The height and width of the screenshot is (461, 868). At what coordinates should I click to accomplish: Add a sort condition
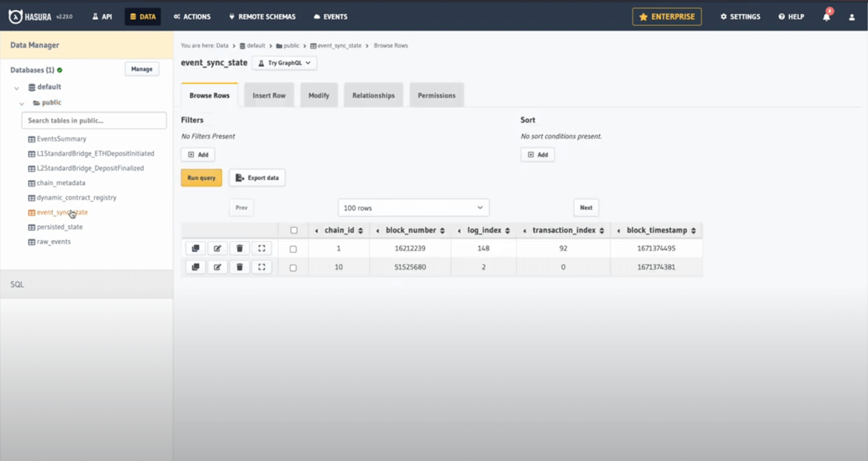(537, 154)
